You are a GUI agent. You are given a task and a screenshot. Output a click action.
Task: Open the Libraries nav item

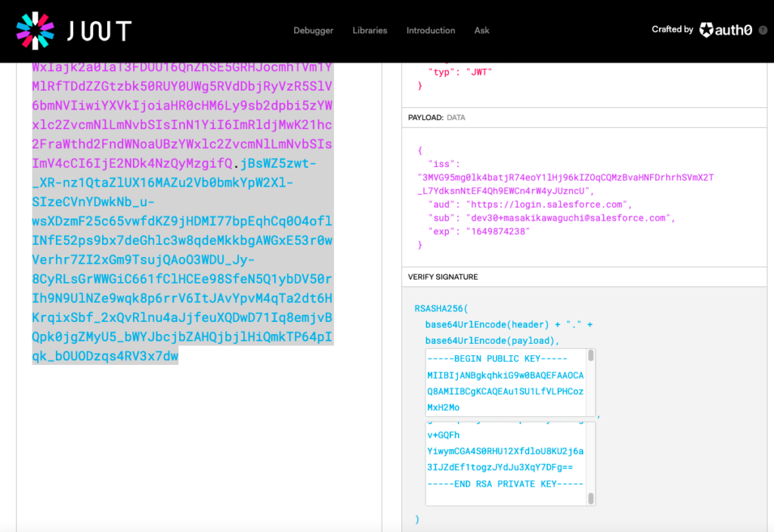pos(370,30)
